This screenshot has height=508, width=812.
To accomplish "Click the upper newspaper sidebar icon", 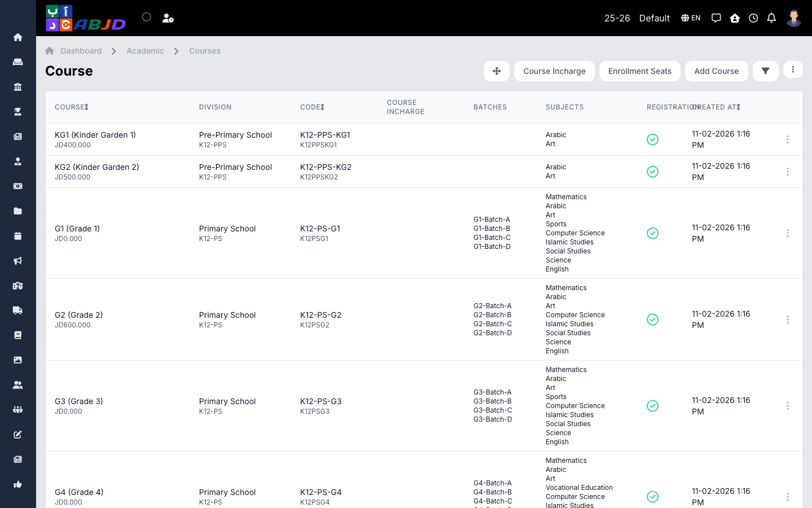I will [x=17, y=137].
